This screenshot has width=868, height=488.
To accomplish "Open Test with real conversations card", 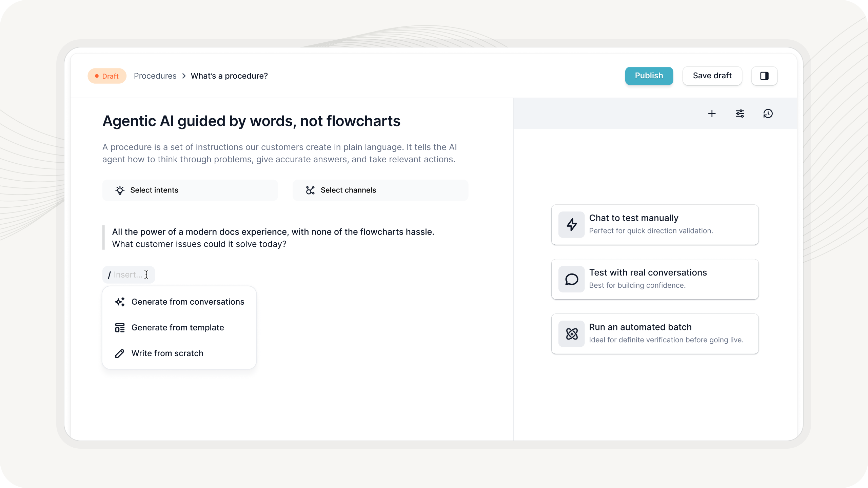I will pyautogui.click(x=655, y=279).
